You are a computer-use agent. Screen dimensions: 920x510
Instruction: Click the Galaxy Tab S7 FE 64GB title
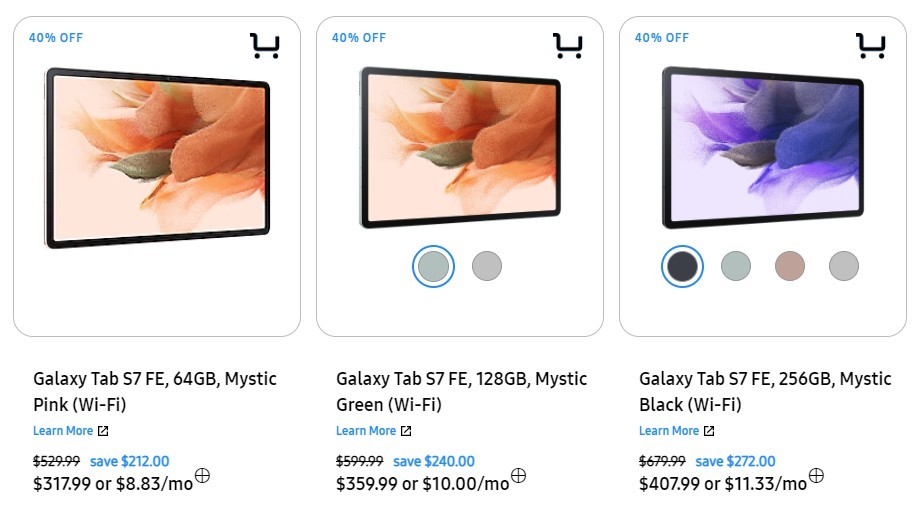[155, 392]
